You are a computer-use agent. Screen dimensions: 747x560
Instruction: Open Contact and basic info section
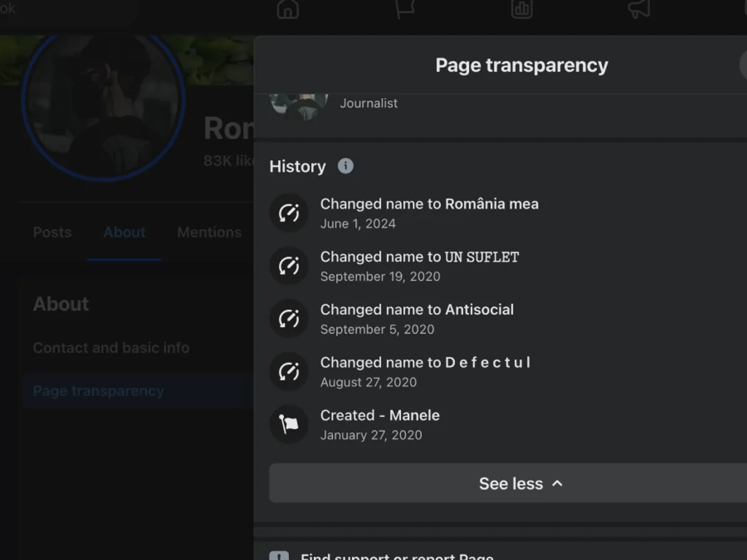point(111,348)
